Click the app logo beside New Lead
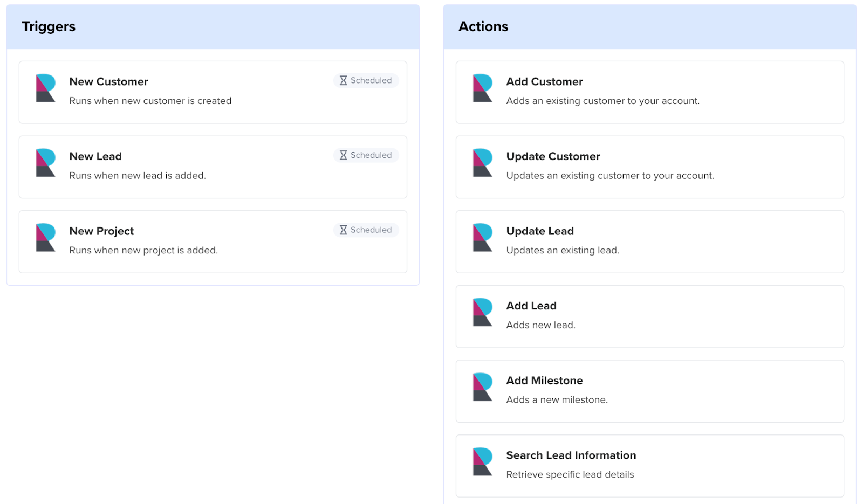Image resolution: width=863 pixels, height=504 pixels. coord(46,163)
